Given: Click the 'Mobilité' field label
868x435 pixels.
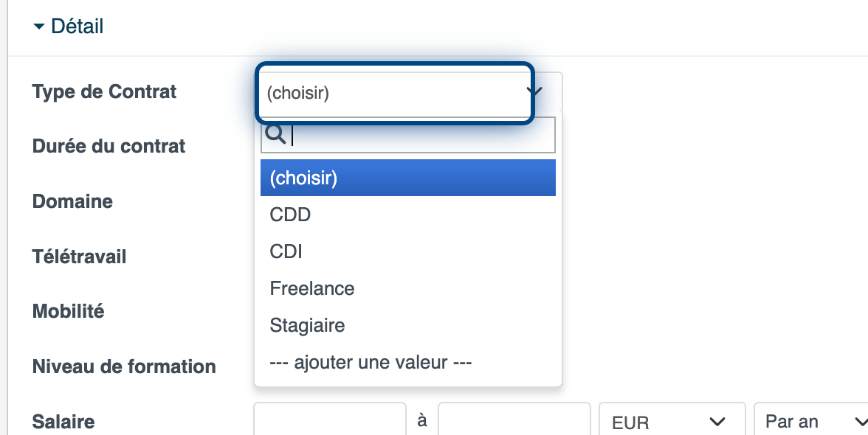Looking at the screenshot, I should [x=69, y=311].
